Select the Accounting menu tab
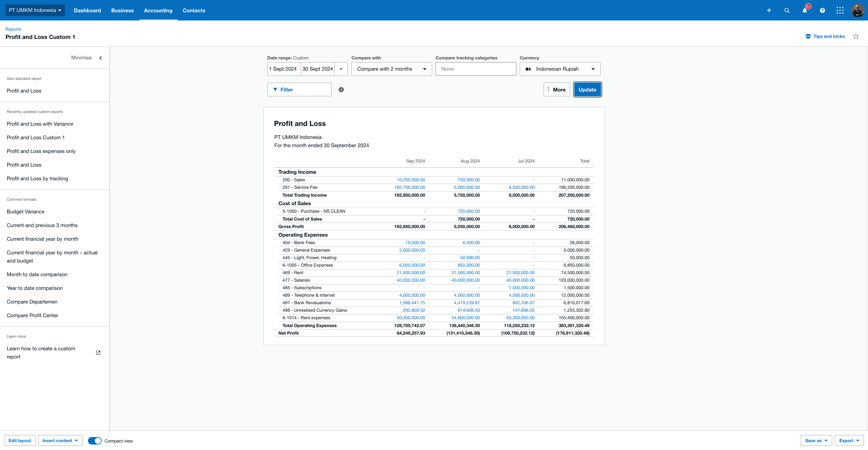Viewport: 868px width, 450px height. 158,10
